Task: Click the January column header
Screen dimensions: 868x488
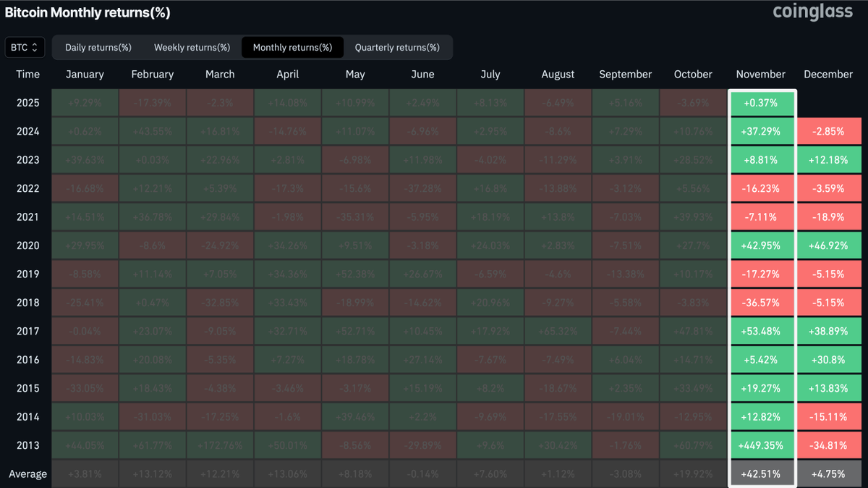Action: [x=85, y=74]
